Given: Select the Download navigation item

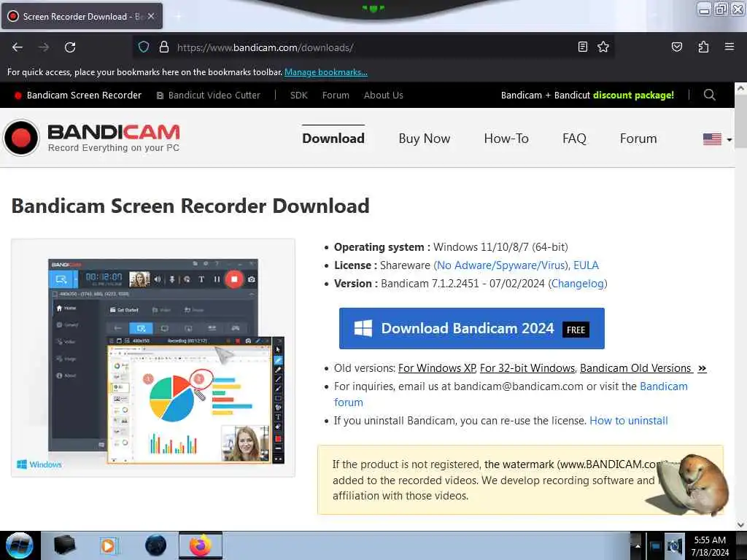Looking at the screenshot, I should (x=333, y=139).
